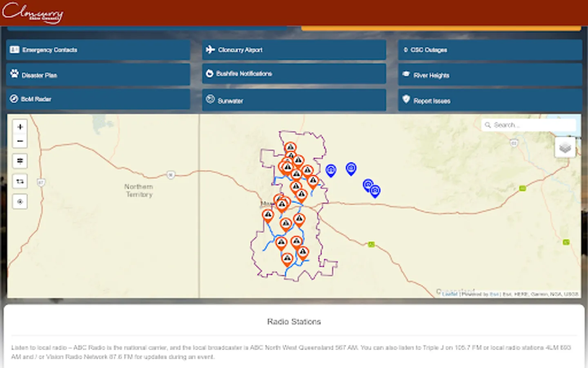This screenshot has height=368, width=588.
Task: View CSC Outages
Action: 490,50
